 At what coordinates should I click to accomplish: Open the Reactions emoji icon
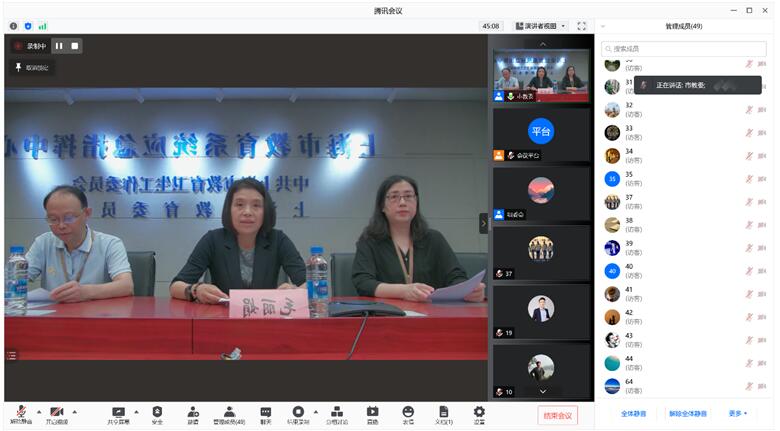[408, 414]
